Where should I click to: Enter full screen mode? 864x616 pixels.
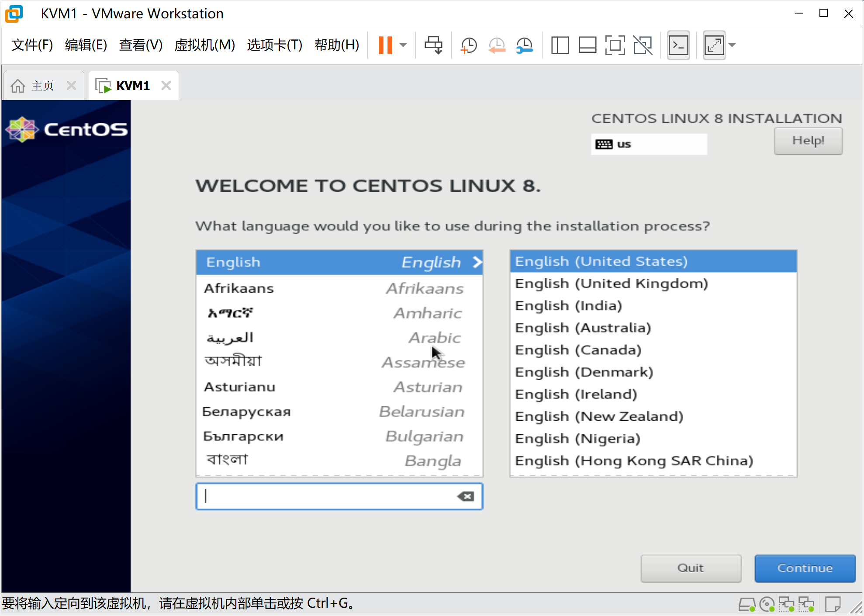click(x=615, y=45)
